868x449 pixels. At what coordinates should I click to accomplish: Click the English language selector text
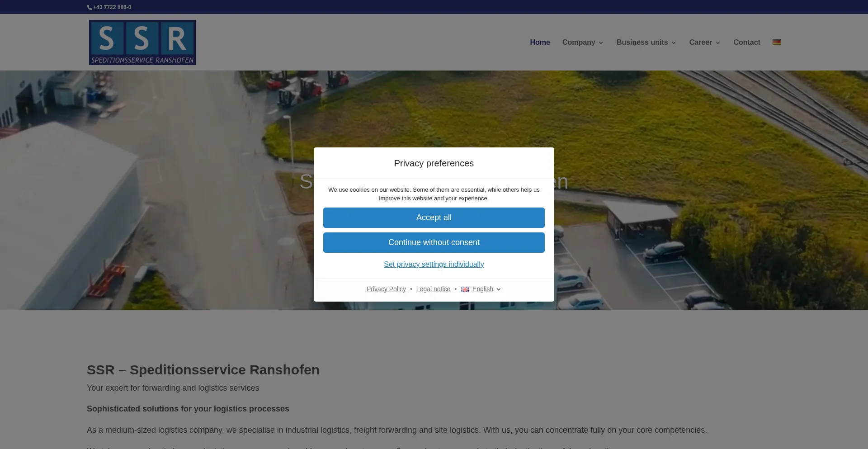point(482,289)
